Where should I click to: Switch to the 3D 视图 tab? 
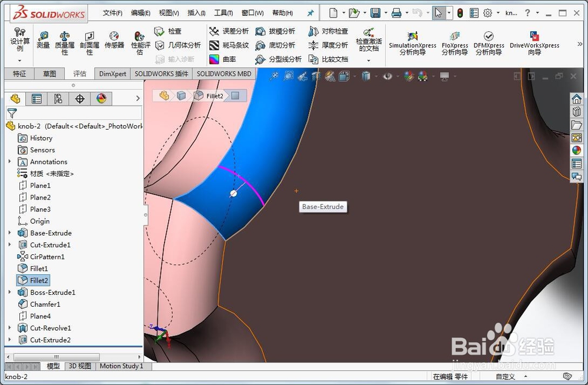[x=79, y=366]
